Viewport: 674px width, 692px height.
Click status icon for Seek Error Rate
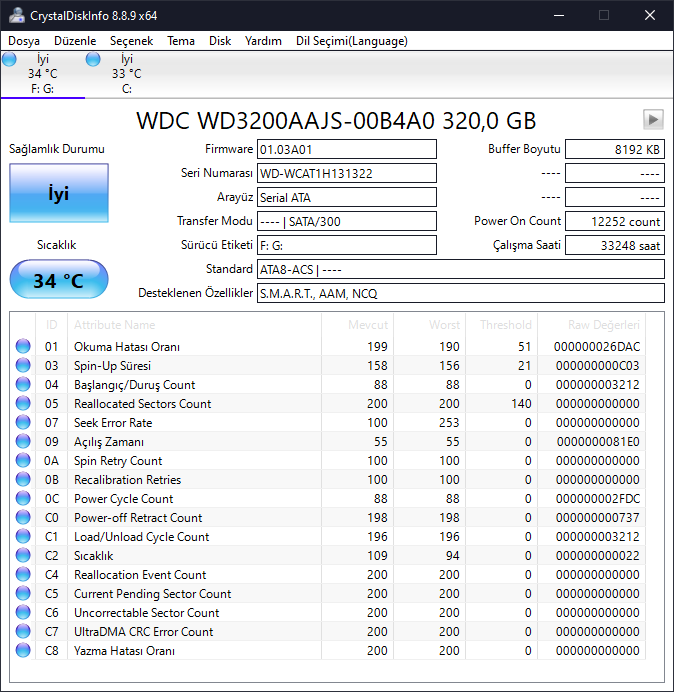23,422
